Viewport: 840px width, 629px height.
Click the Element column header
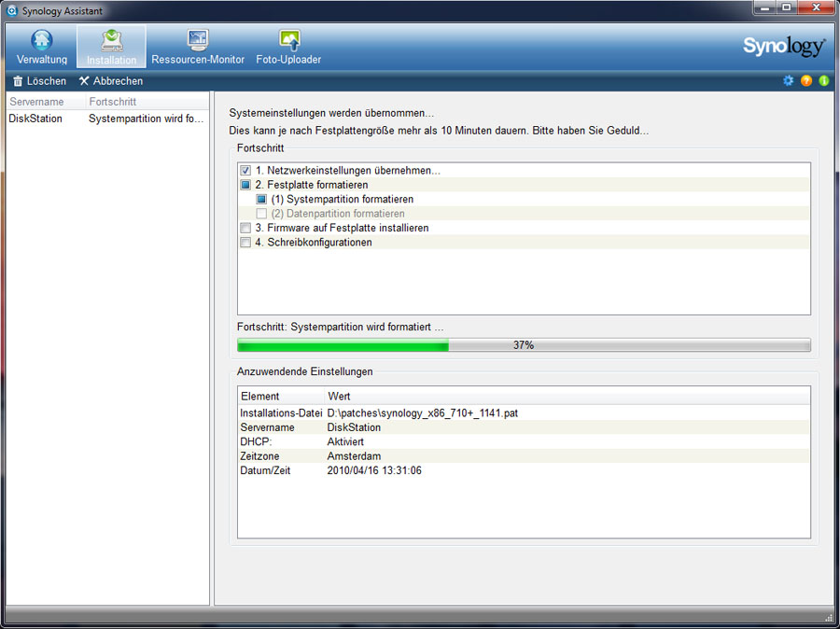[281, 396]
